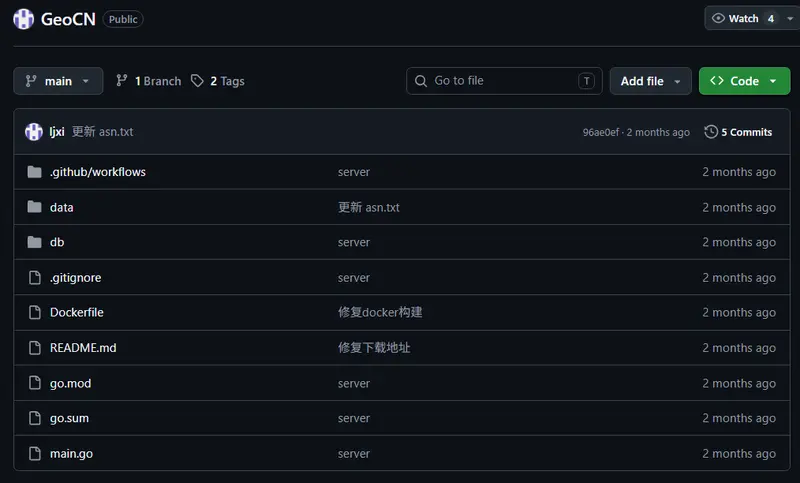Viewport: 800px width, 483px height.
Task: Click the file icon for go.mod
Action: 35,383
